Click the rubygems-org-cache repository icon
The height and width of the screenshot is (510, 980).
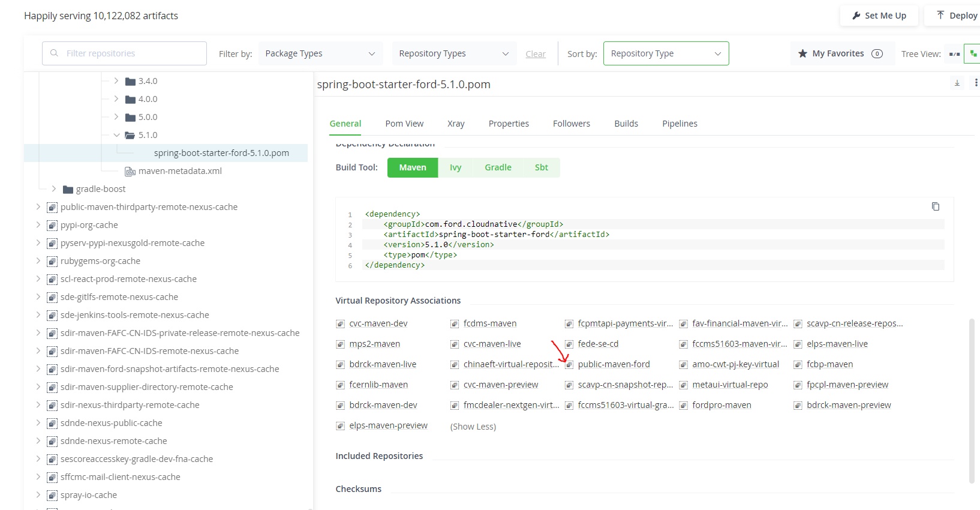[52, 262]
